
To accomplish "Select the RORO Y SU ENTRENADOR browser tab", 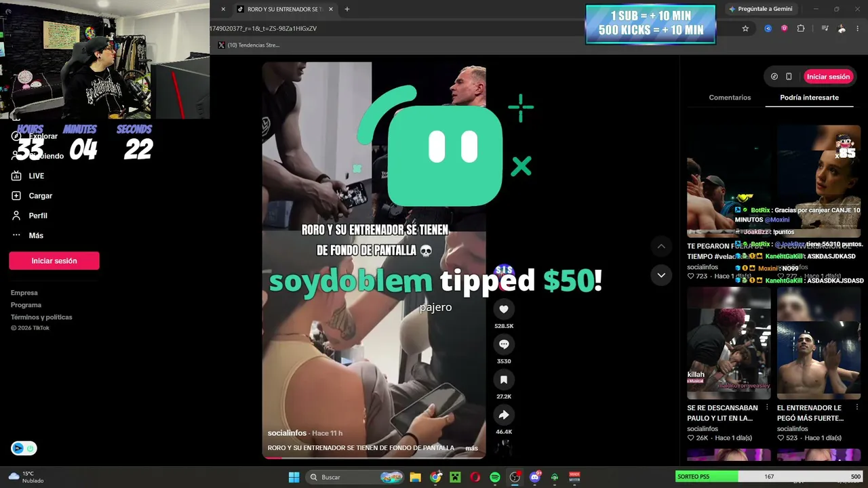I will [285, 9].
